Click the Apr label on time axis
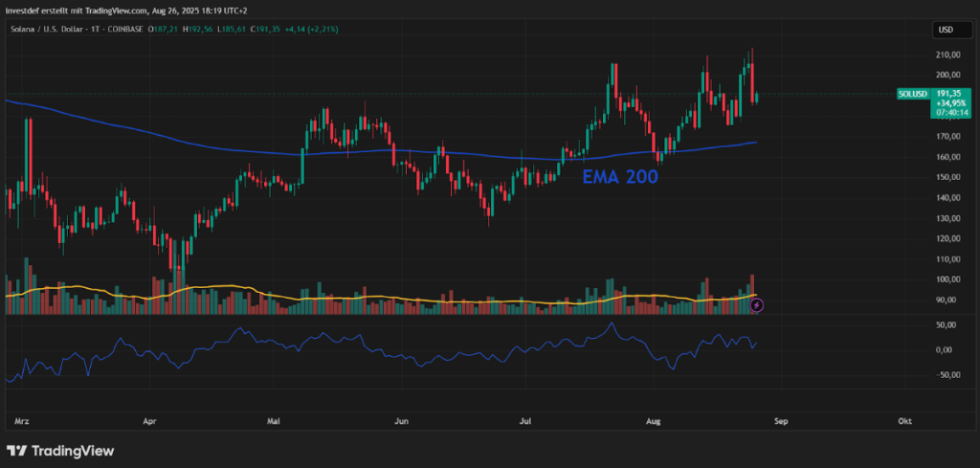Viewport: 980px width, 468px height. [149, 420]
